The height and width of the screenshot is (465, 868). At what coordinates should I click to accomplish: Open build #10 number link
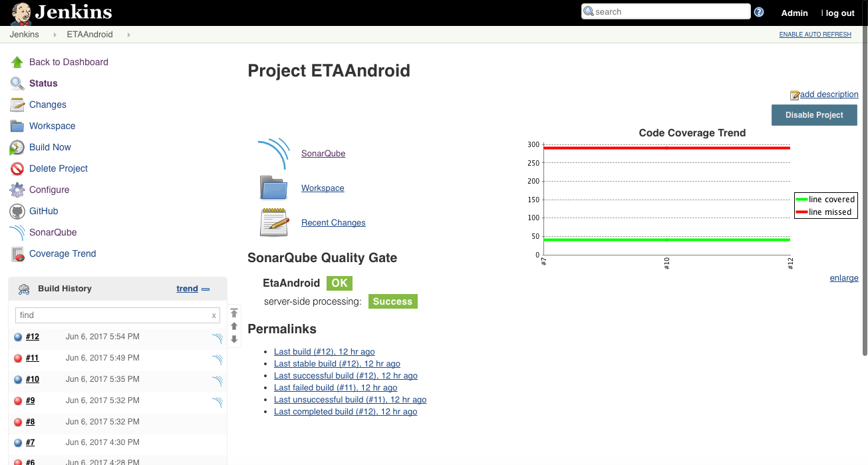coord(33,379)
